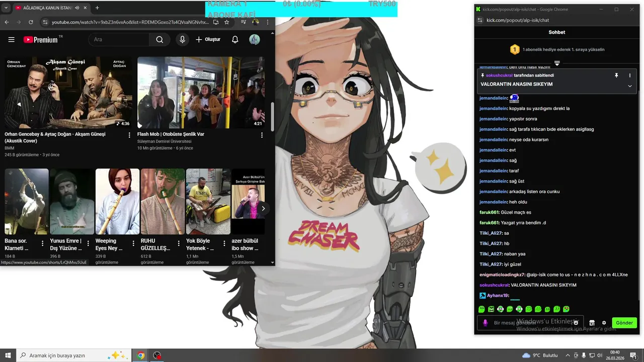Screen dimensions: 644x362
Task: Open the Akşam Güneşi video thumbnail
Action: click(x=68, y=93)
